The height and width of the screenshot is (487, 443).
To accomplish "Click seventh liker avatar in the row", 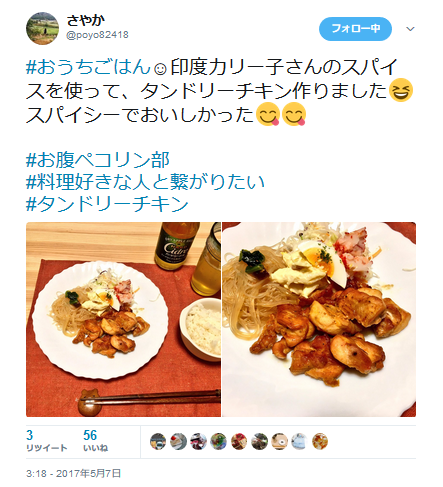I will [279, 442].
